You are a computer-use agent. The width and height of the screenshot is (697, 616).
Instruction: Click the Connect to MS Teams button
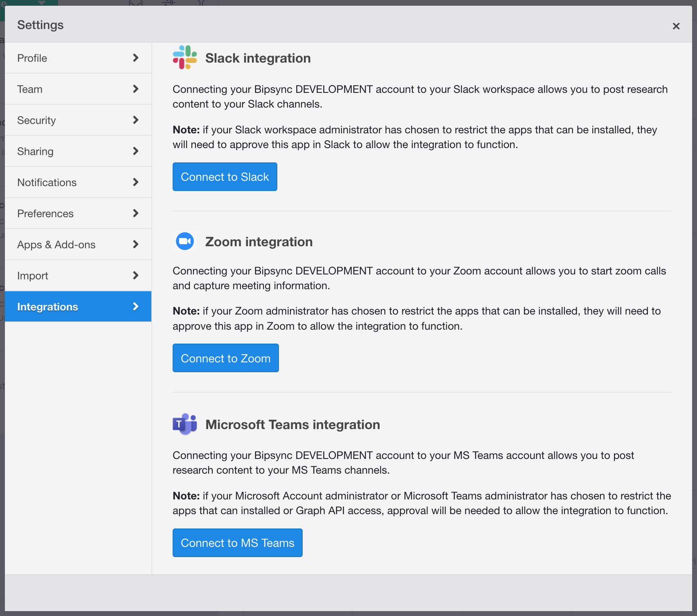pyautogui.click(x=238, y=543)
